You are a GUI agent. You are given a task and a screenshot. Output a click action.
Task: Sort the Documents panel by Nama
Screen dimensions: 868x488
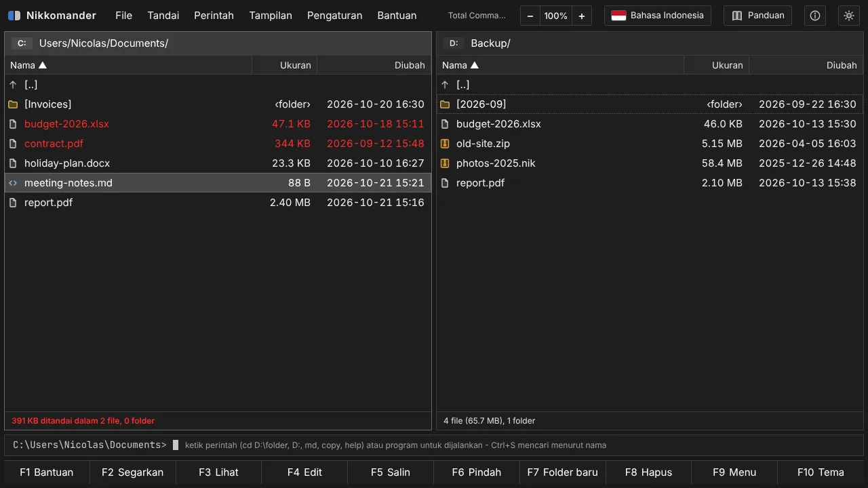coord(128,65)
